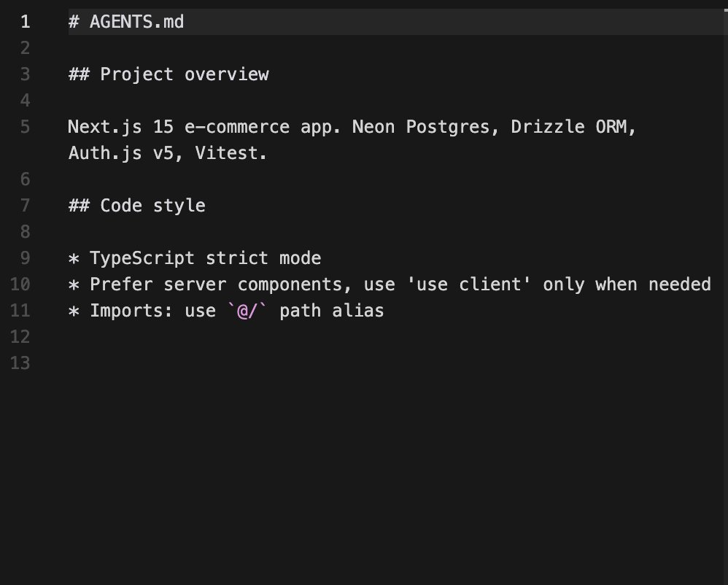Click line number 11 in gutter
Viewport: 728px width, 585px height.
pos(20,311)
